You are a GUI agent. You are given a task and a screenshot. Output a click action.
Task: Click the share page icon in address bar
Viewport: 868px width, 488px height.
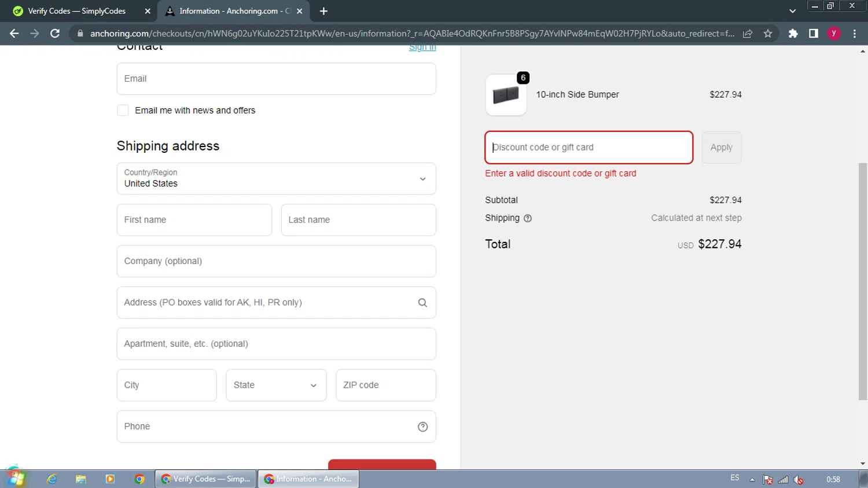(748, 34)
